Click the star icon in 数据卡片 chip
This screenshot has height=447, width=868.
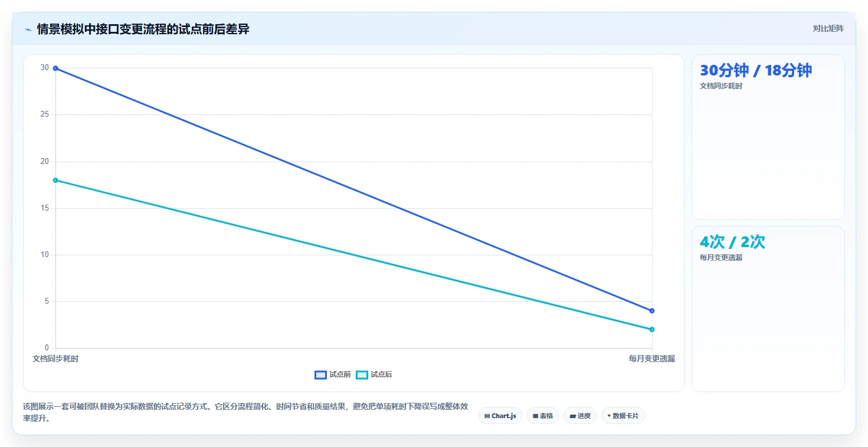(609, 416)
